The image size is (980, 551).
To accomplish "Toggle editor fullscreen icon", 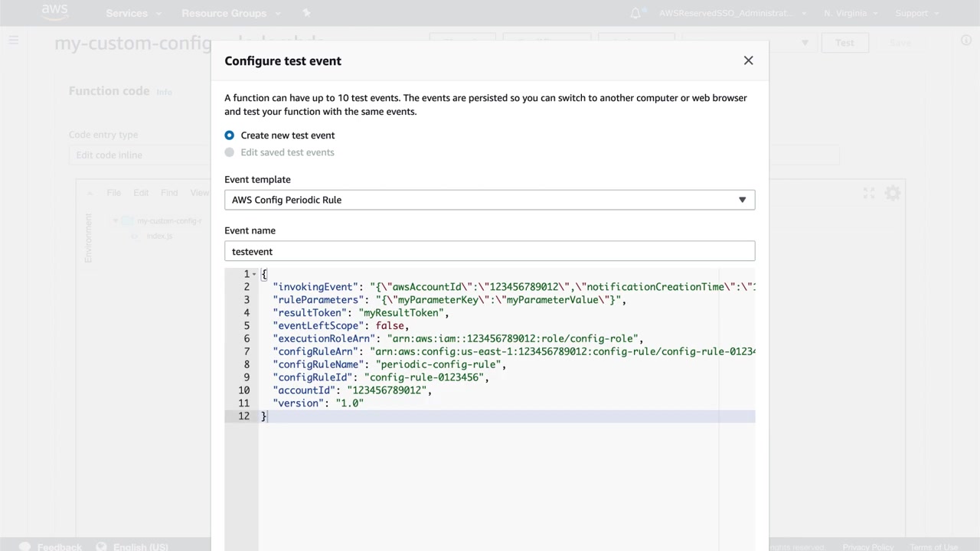I will 868,194.
